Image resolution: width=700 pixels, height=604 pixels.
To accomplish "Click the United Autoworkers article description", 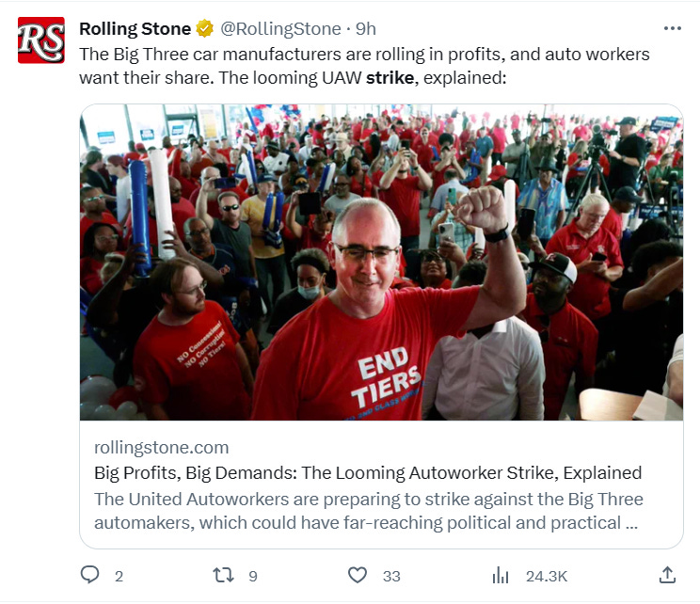I will coord(369,511).
